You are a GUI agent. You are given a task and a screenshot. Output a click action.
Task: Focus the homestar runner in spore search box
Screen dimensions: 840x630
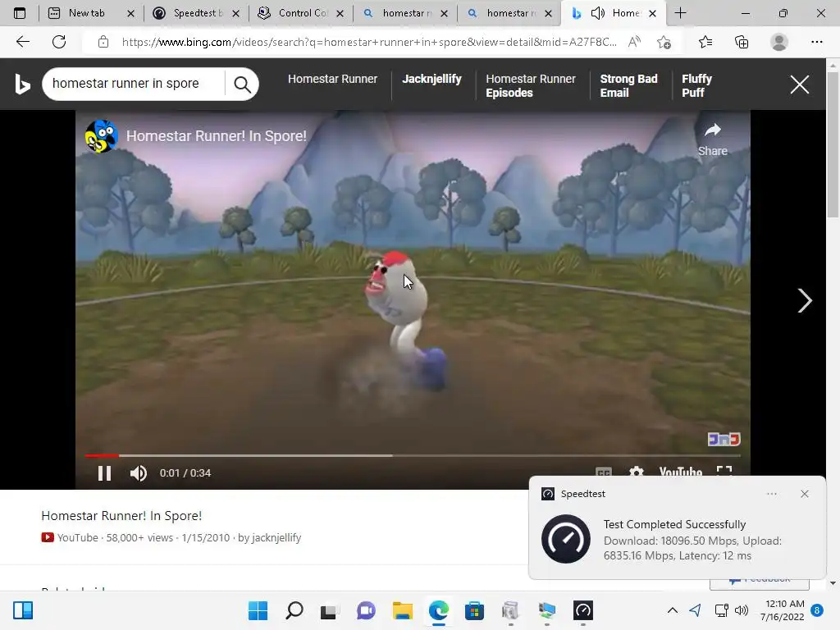tap(134, 84)
